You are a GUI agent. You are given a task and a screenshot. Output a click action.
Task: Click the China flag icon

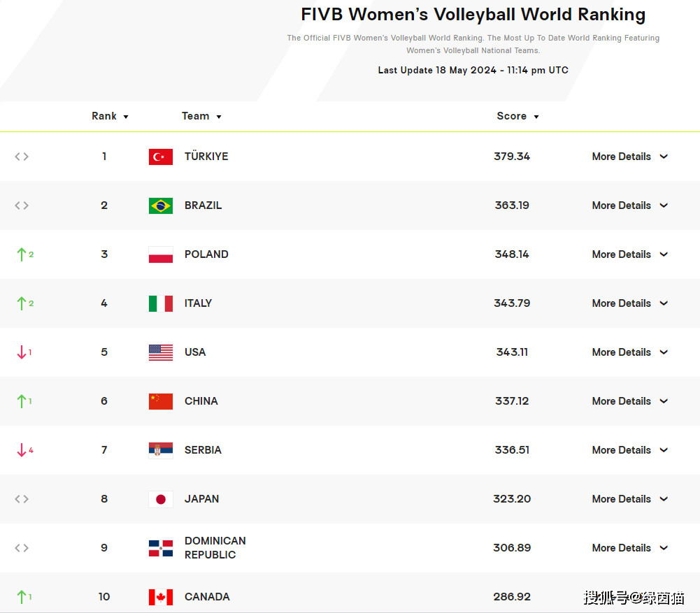coord(161,401)
